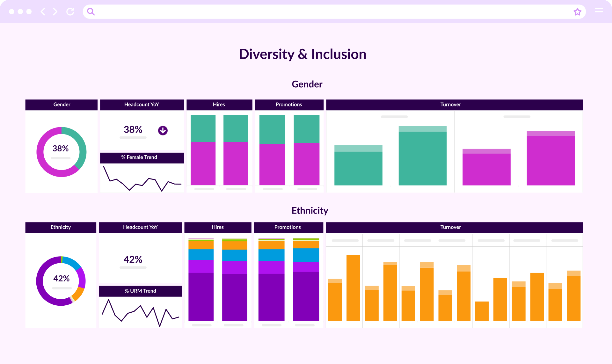This screenshot has height=364, width=612.
Task: Click the down-arrow indicator beside 38%
Action: click(163, 130)
